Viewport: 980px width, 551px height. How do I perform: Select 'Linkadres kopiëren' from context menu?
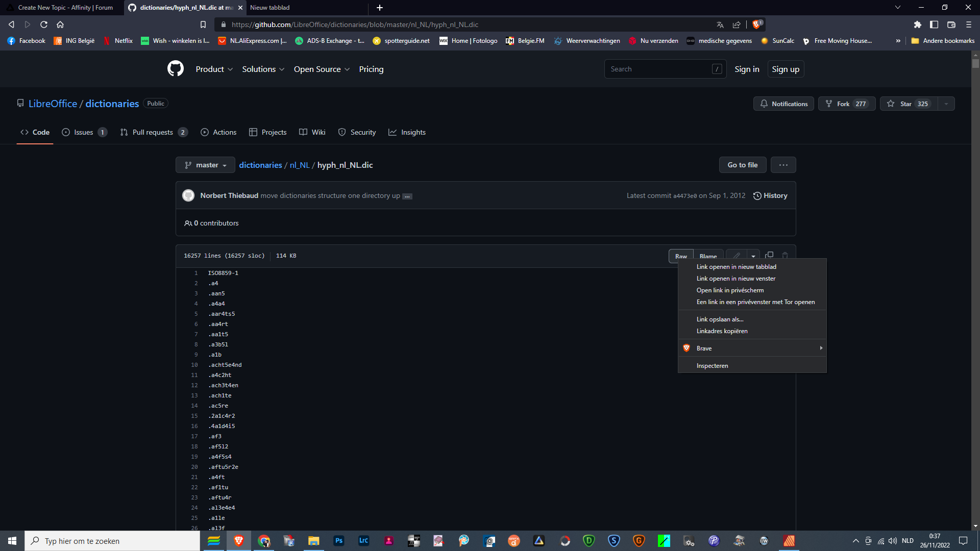point(722,331)
